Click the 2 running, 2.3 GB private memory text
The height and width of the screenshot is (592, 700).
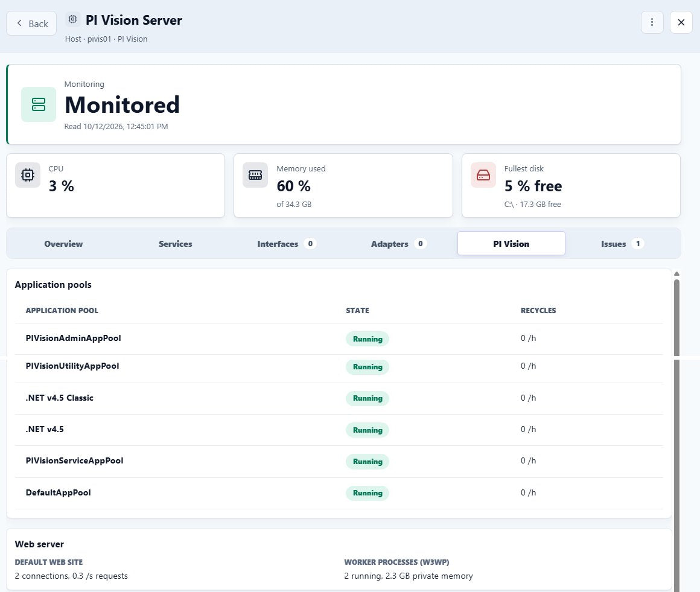pyautogui.click(x=408, y=576)
